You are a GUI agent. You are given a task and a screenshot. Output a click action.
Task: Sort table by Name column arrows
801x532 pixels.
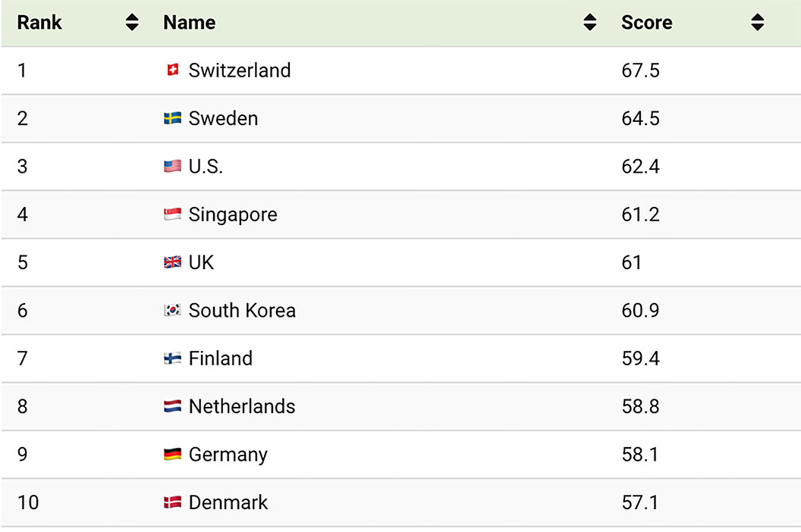[x=590, y=23]
